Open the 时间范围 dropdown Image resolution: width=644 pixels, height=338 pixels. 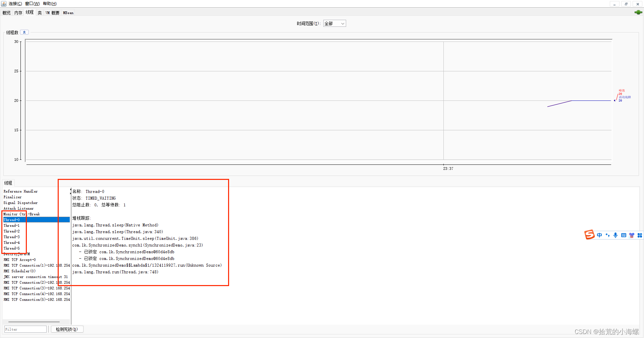click(x=334, y=23)
